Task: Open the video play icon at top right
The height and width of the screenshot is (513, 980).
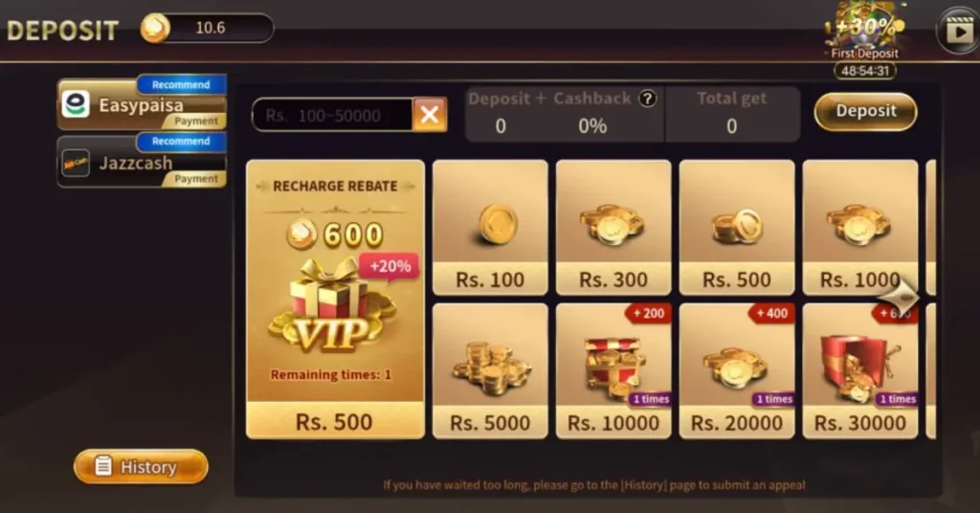Action: pyautogui.click(x=959, y=30)
